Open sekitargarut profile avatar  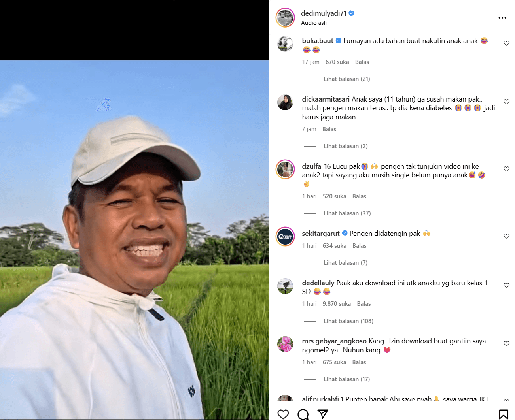pyautogui.click(x=285, y=237)
